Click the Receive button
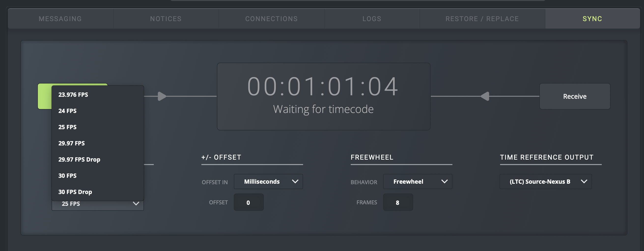This screenshot has width=644, height=251. coord(575,96)
